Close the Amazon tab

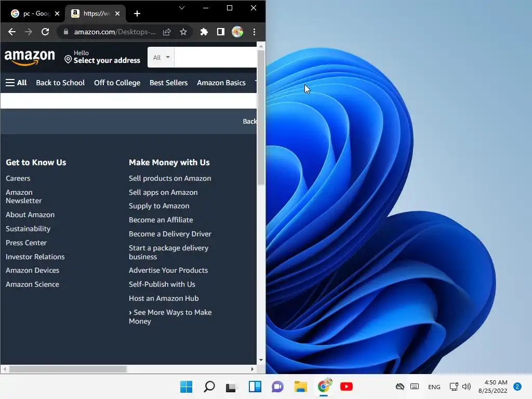coord(117,14)
